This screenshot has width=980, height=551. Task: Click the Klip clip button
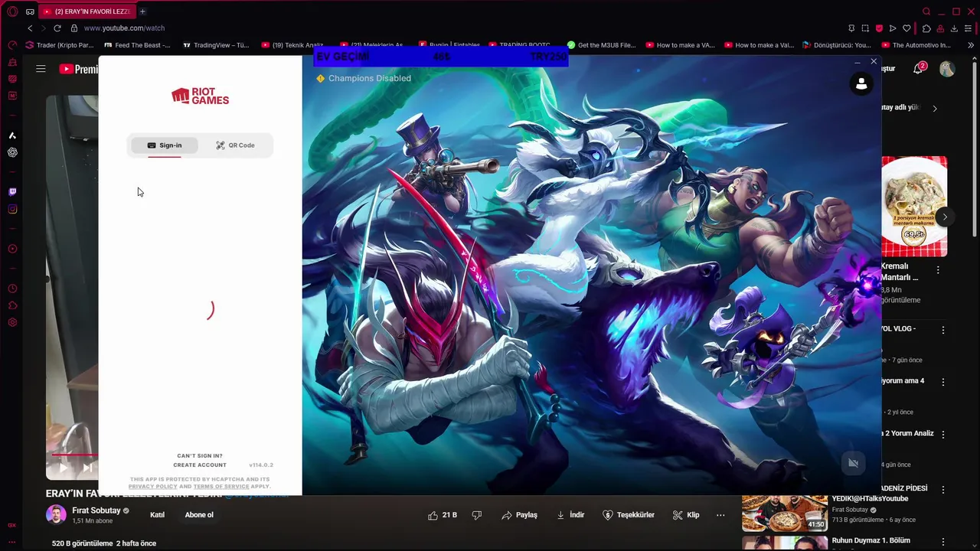tap(686, 515)
